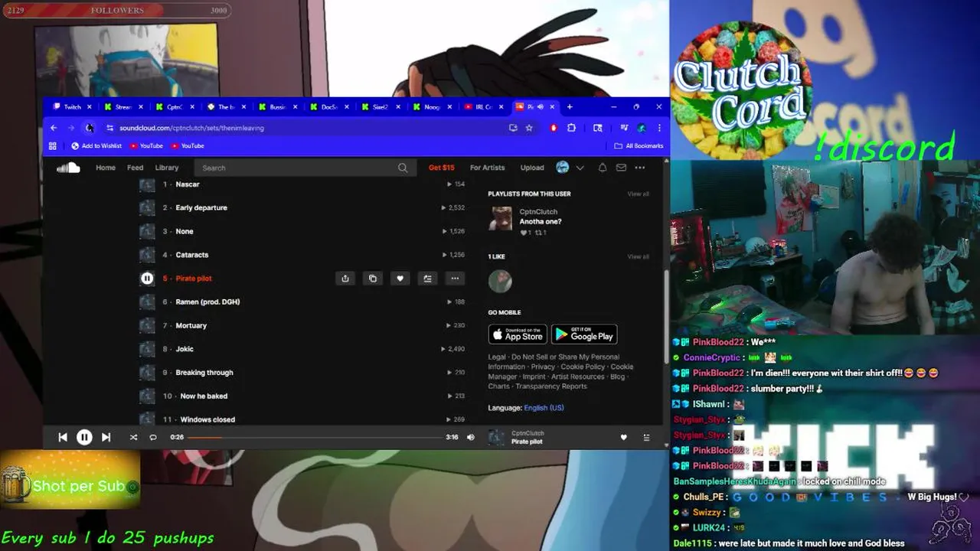
Task: Click the Get $15 link
Action: (x=441, y=168)
